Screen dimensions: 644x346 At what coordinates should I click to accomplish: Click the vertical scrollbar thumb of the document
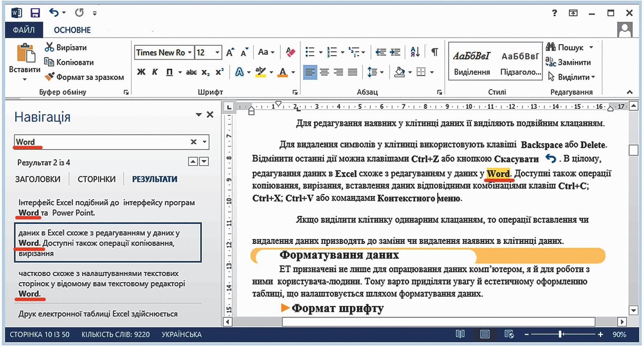click(633, 150)
